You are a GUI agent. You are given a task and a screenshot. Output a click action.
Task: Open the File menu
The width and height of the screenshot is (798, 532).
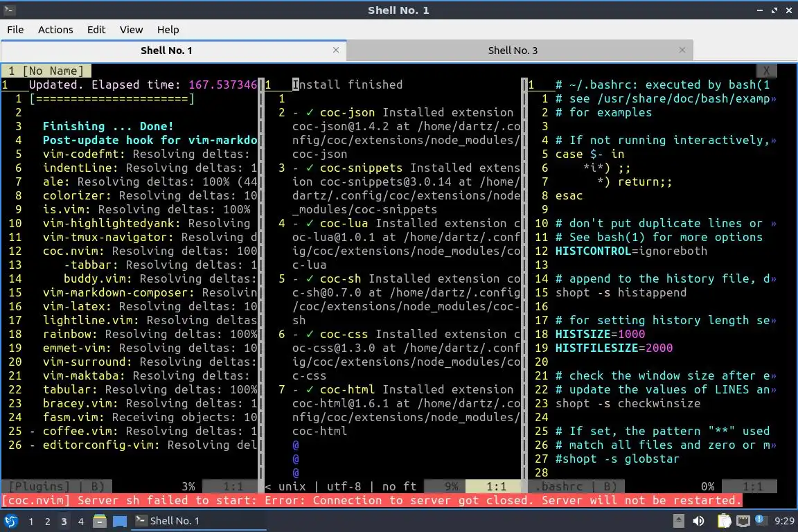point(15,30)
